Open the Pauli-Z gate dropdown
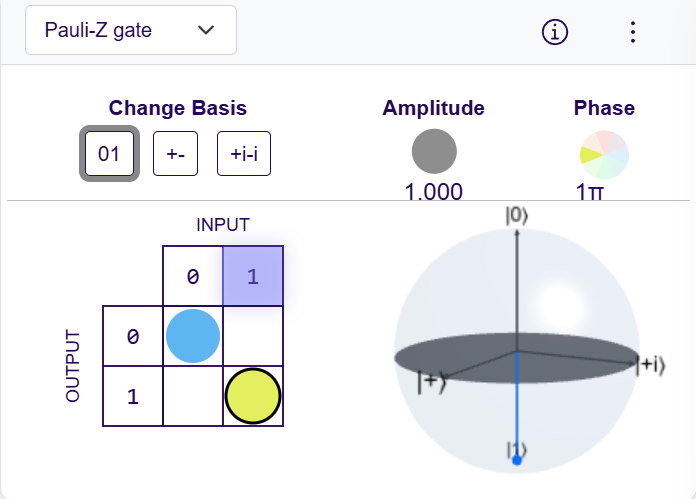This screenshot has height=499, width=696. pos(130,30)
